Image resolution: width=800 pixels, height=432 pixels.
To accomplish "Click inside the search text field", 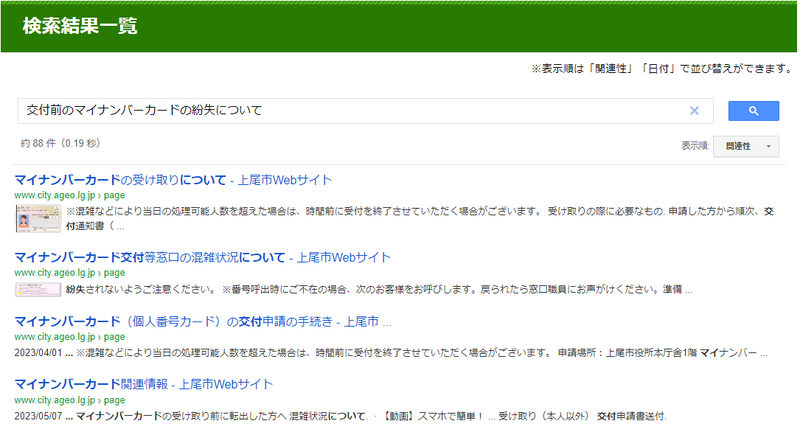I will (350, 111).
